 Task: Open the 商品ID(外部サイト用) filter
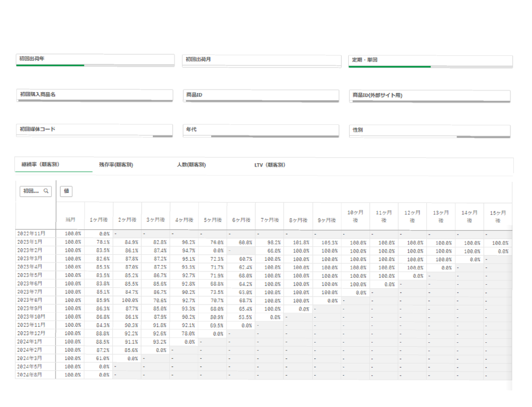click(x=429, y=96)
